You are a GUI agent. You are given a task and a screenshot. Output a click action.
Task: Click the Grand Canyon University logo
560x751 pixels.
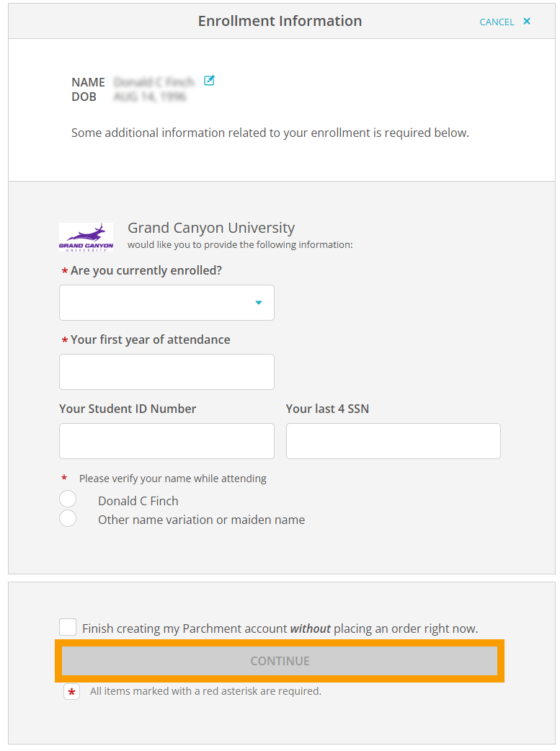pos(86,237)
